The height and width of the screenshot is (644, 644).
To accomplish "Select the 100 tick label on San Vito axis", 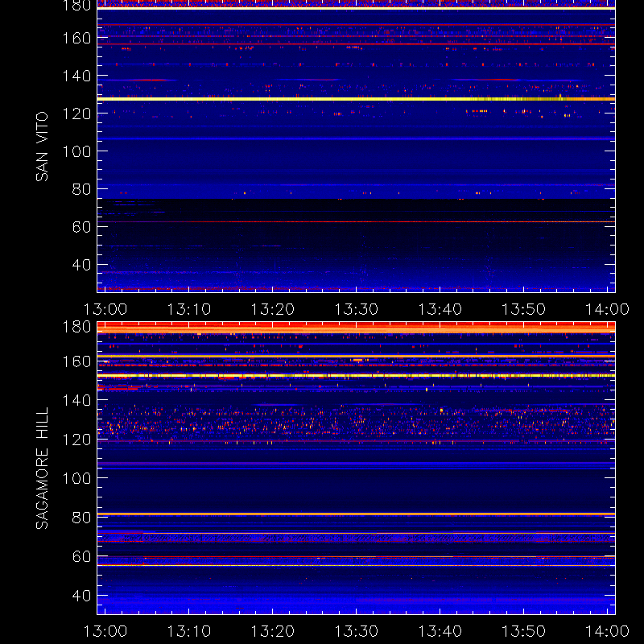I will point(76,151).
